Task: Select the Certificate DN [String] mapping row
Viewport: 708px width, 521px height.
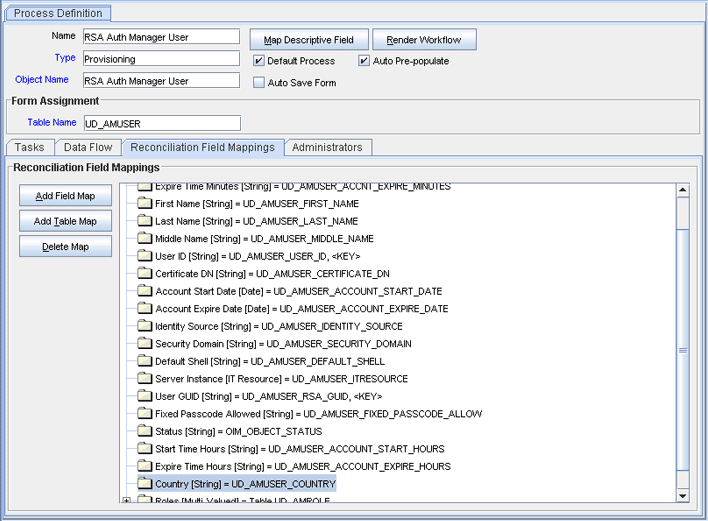Action: [264, 274]
